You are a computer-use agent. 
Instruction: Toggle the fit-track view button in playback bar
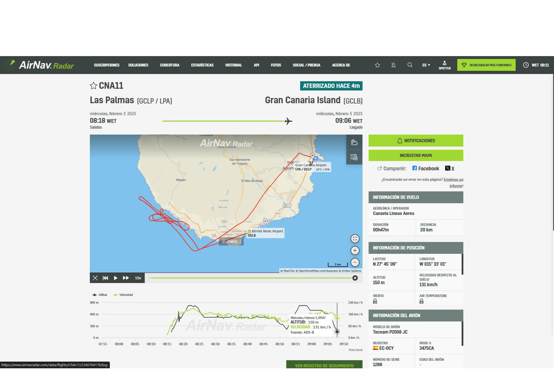click(95, 278)
